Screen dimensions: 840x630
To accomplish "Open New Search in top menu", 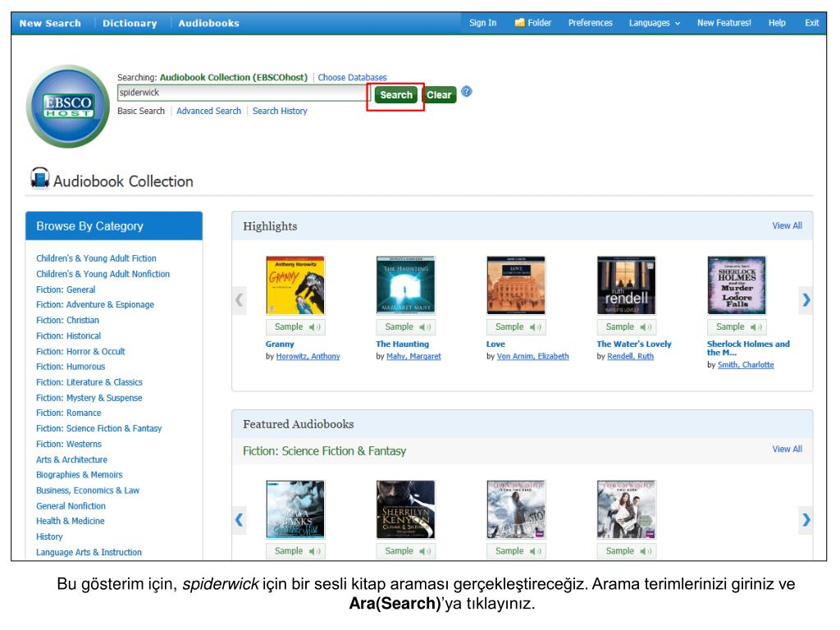I will (x=50, y=23).
